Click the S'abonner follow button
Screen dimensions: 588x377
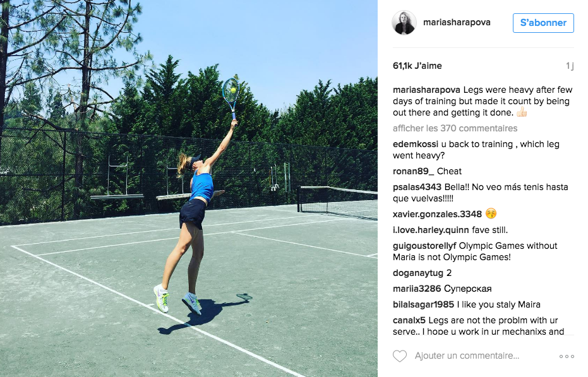coord(543,23)
